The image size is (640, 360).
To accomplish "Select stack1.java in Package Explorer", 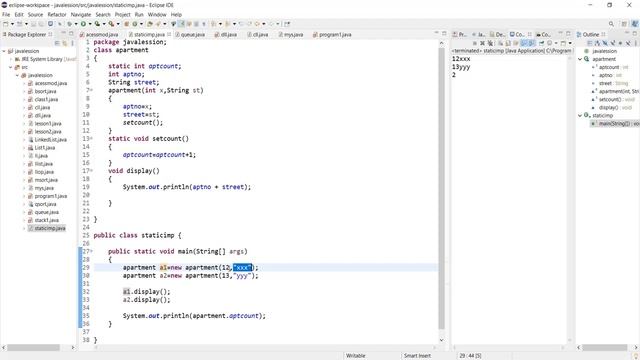I will tap(46, 220).
